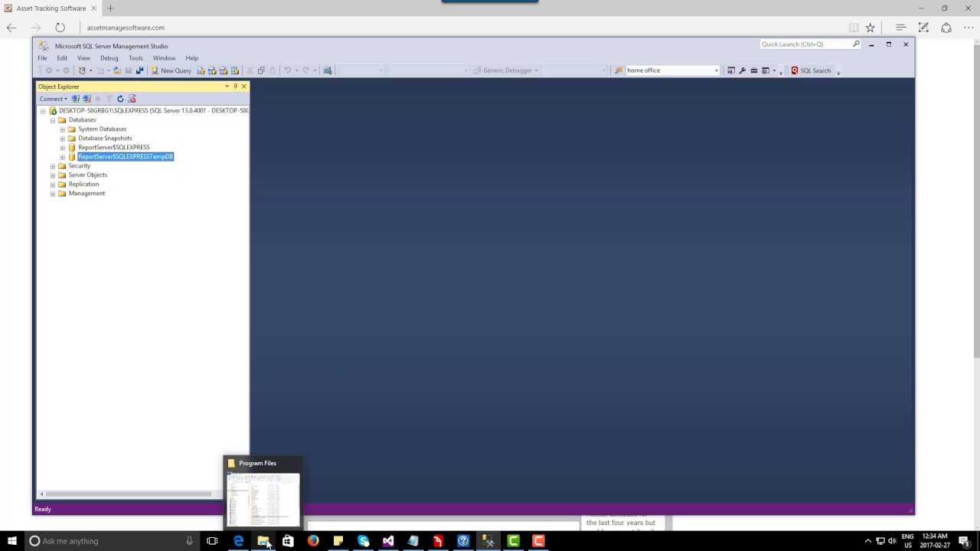Viewport: 980px width, 551px height.
Task: Click the SQL Search button
Action: 811,70
